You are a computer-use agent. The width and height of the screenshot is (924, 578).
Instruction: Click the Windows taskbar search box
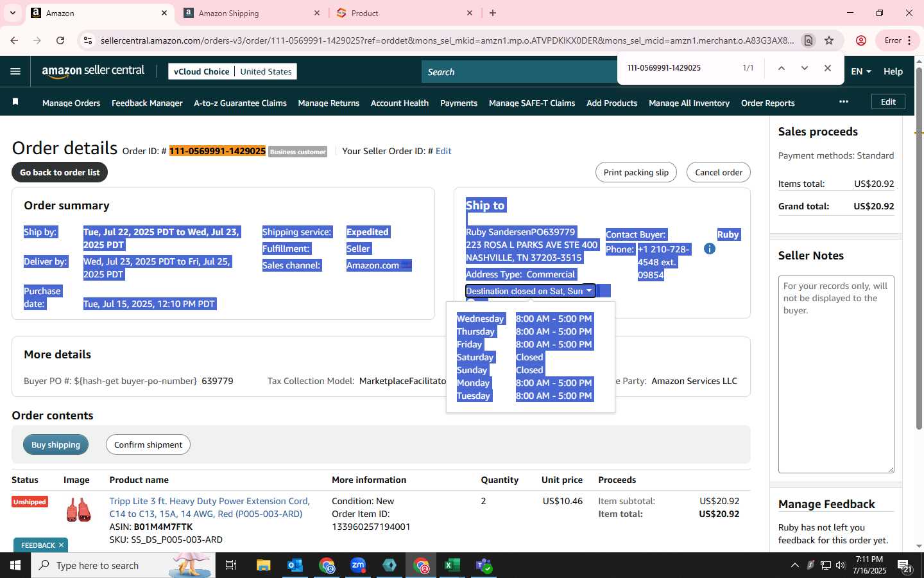point(123,565)
